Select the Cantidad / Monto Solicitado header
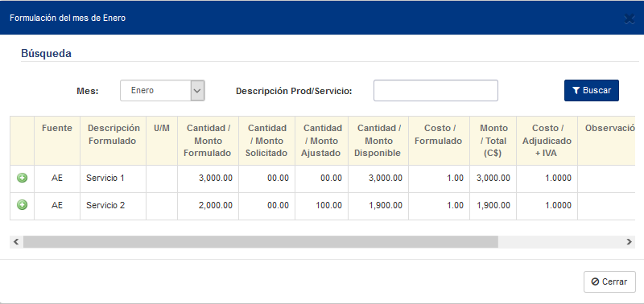This screenshot has height=304, width=644. point(266,141)
